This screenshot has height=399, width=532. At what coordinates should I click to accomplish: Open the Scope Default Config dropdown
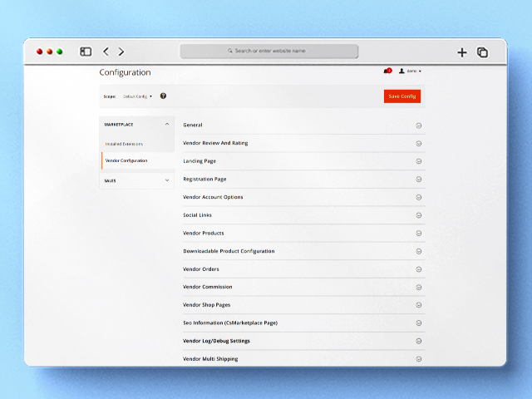[137, 96]
